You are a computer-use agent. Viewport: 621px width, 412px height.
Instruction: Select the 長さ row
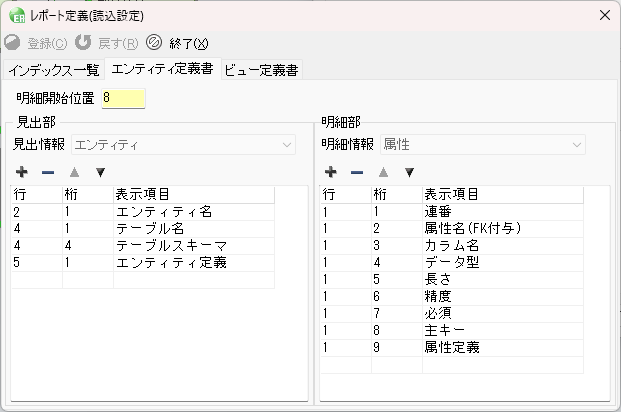[452, 280]
